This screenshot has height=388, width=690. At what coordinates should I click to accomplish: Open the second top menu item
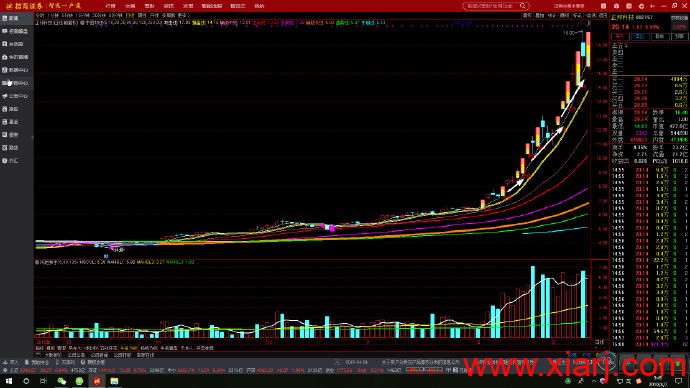[x=130, y=6]
